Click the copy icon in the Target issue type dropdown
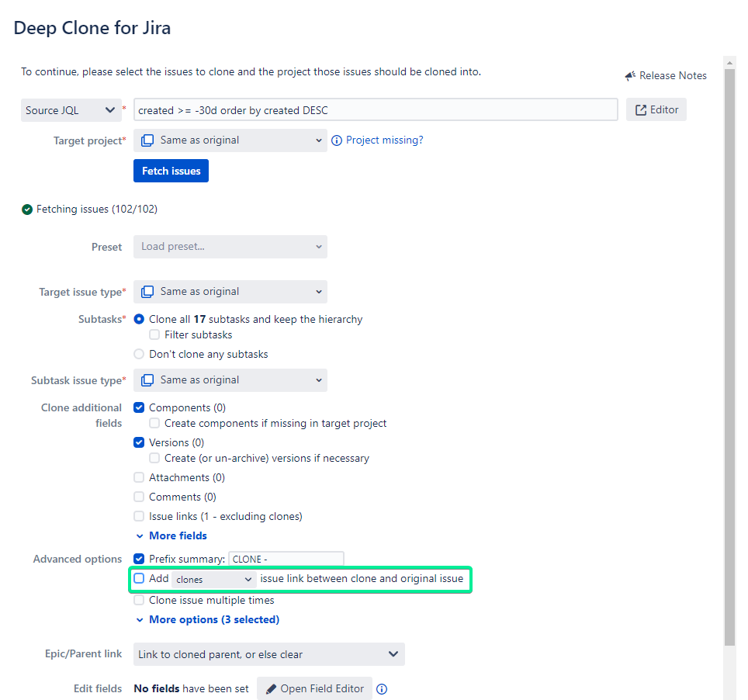Viewport: 748px width, 700px height. (x=147, y=292)
